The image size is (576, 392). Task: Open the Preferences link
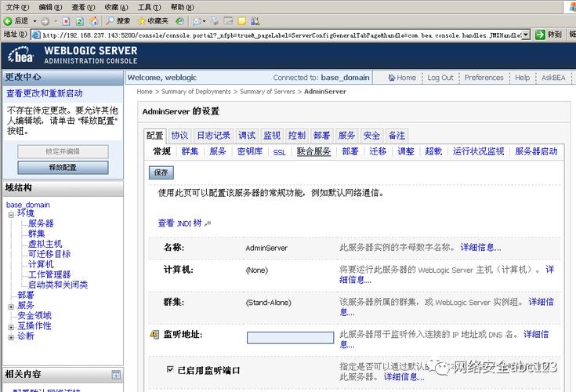pyautogui.click(x=484, y=78)
